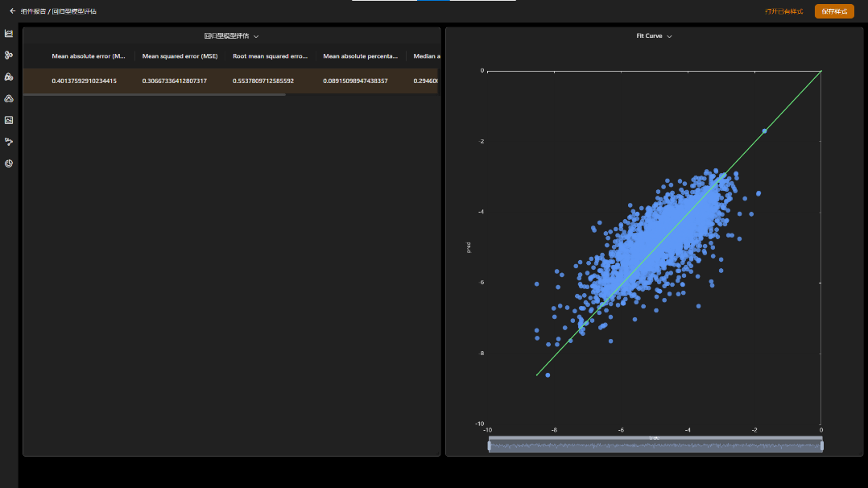Click the chart data-zoom slider track
The image size is (868, 488).
pyautogui.click(x=655, y=445)
